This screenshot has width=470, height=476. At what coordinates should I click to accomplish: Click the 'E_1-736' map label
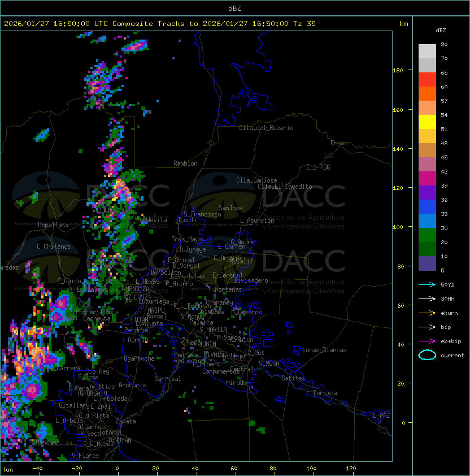tap(318, 167)
